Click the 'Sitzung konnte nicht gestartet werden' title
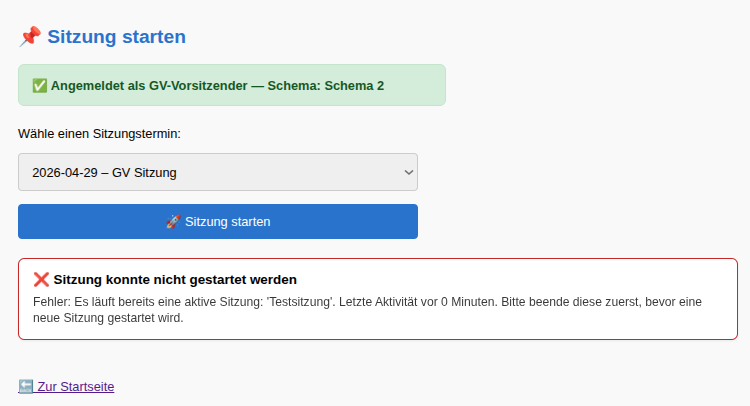Screen dimensions: 750x406 [x=175, y=280]
